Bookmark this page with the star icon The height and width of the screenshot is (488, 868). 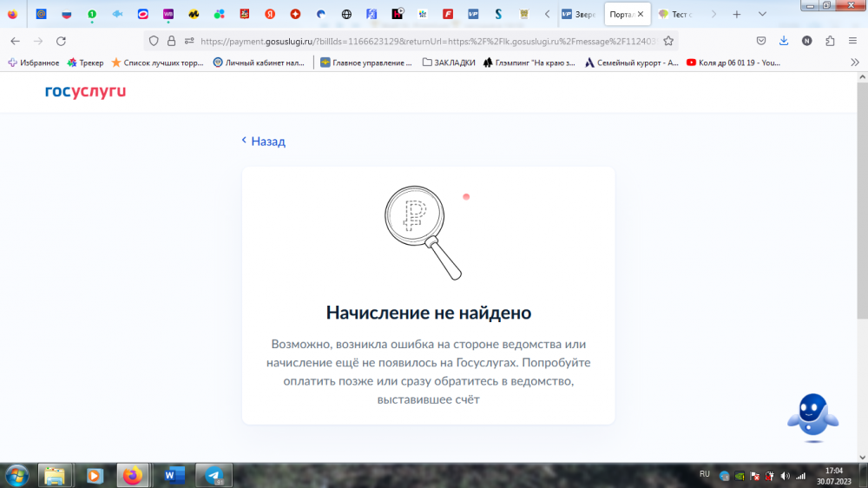[x=668, y=41]
